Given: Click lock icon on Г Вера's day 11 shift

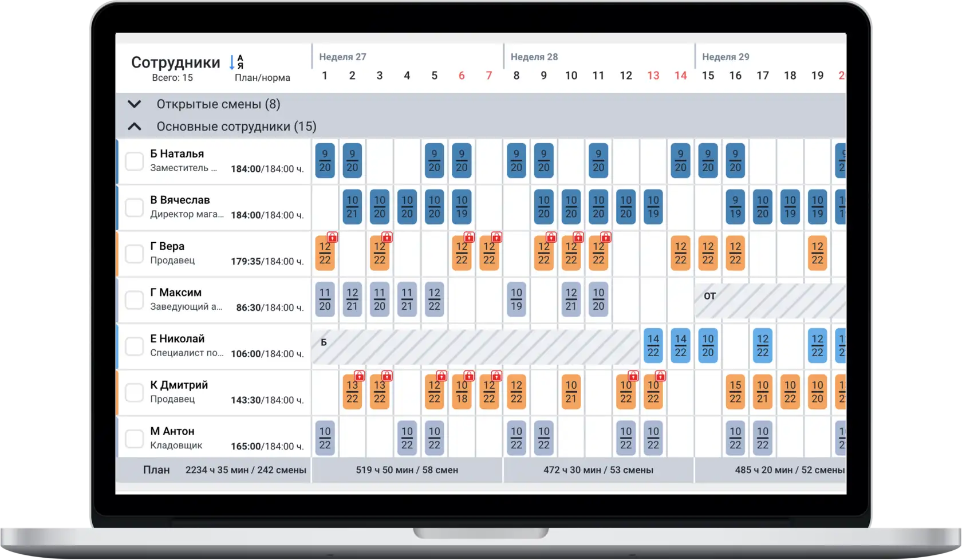Looking at the screenshot, I should pos(606,237).
